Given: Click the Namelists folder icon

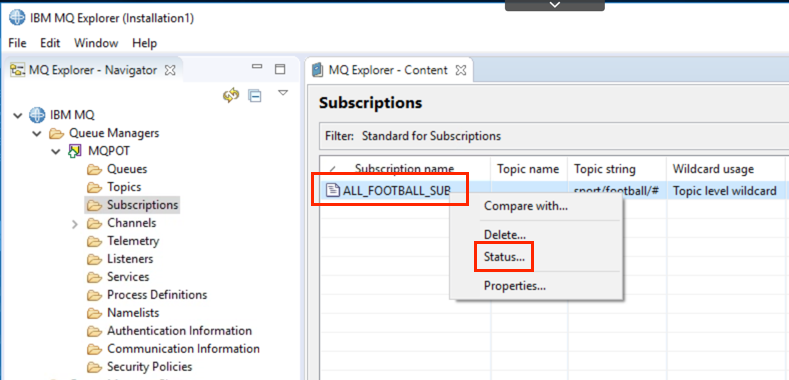Looking at the screenshot, I should 95,313.
